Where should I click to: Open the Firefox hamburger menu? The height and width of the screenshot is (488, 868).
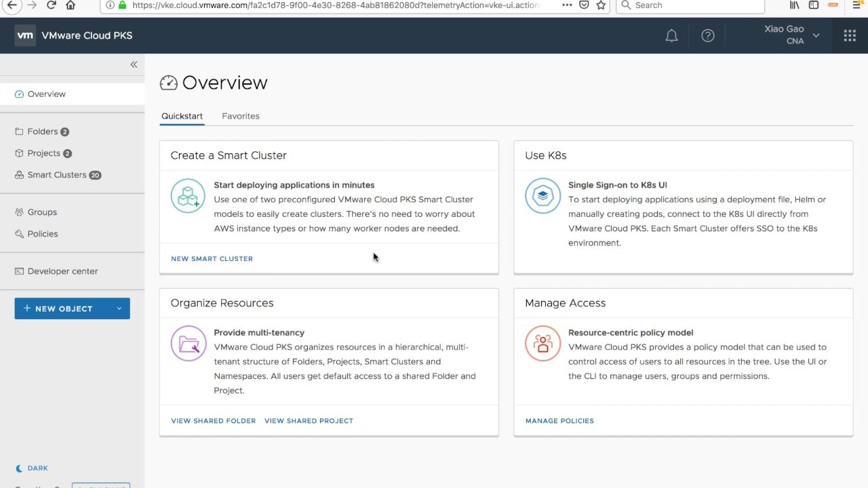pyautogui.click(x=857, y=5)
